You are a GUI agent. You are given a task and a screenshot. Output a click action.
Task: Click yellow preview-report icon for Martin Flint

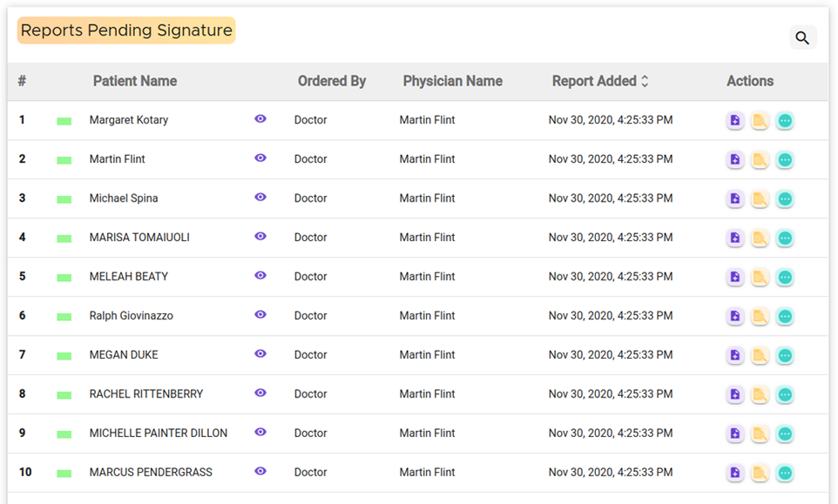pos(760,160)
